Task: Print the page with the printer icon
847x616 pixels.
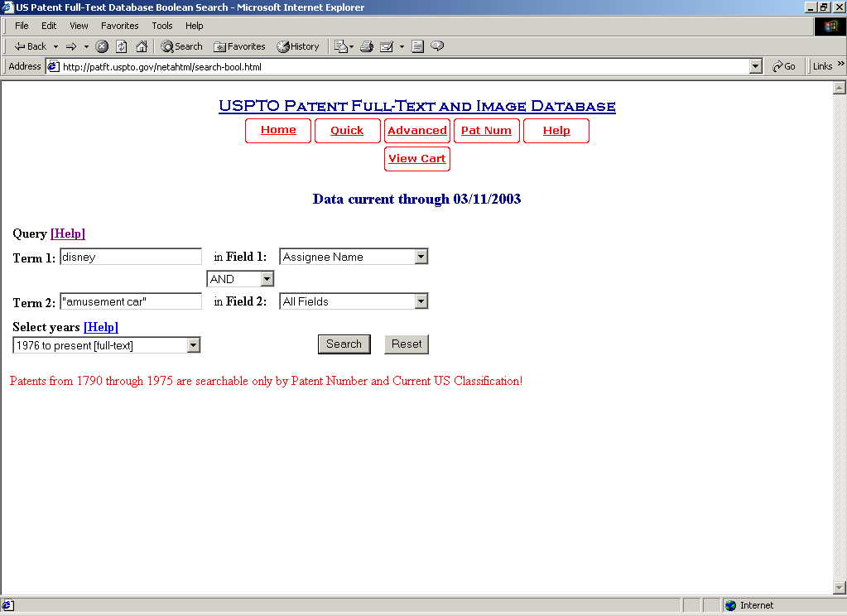Action: point(367,46)
